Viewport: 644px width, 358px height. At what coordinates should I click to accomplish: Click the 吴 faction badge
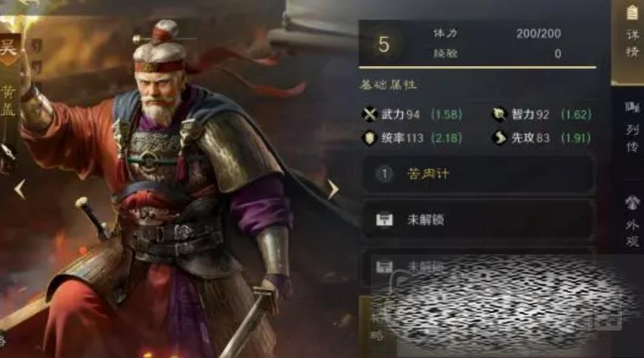8,48
